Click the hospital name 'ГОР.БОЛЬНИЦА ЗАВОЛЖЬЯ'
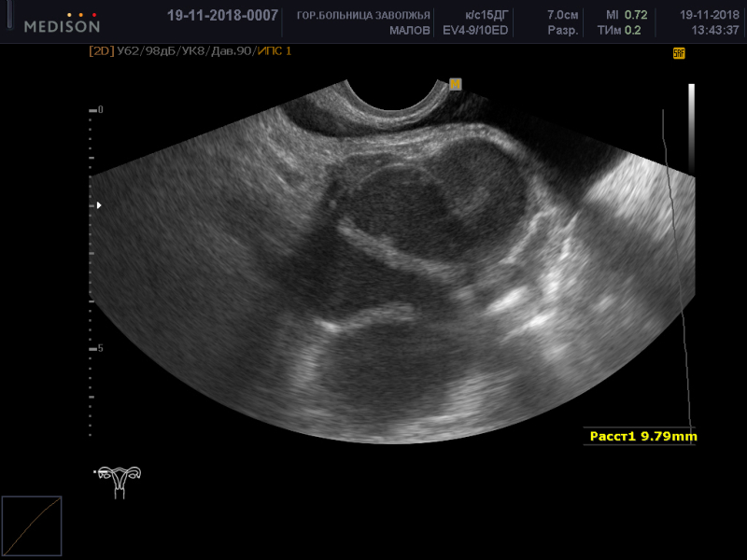747x560 pixels. [363, 16]
